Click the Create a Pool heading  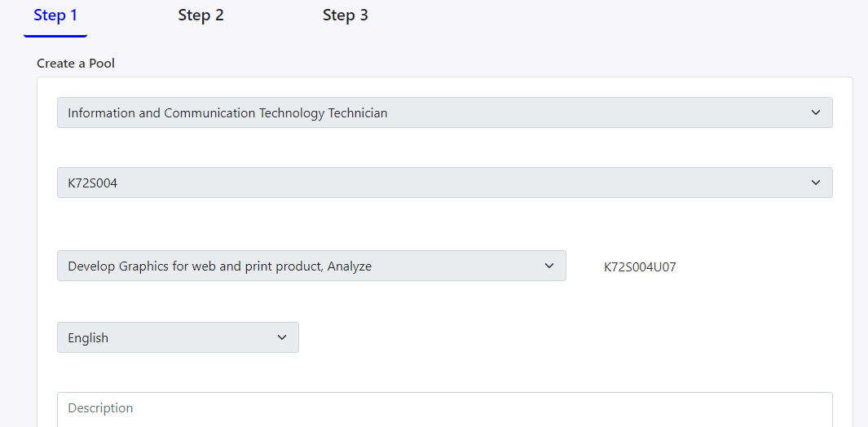(x=76, y=64)
